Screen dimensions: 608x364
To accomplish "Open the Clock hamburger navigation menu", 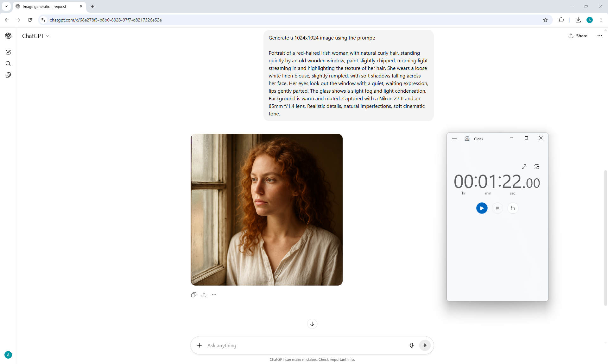I will [454, 139].
